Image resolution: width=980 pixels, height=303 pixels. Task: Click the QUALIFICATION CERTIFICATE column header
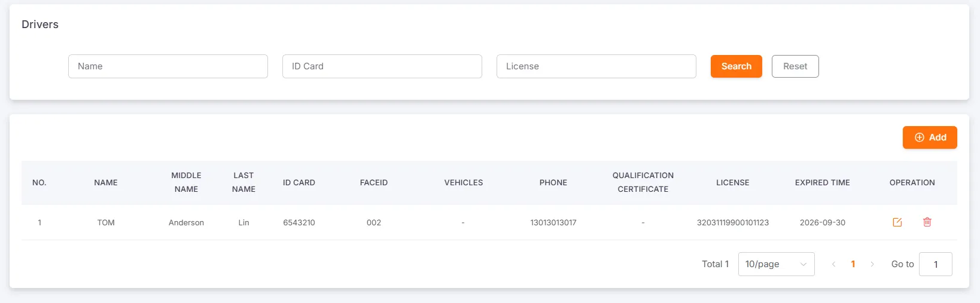click(643, 182)
